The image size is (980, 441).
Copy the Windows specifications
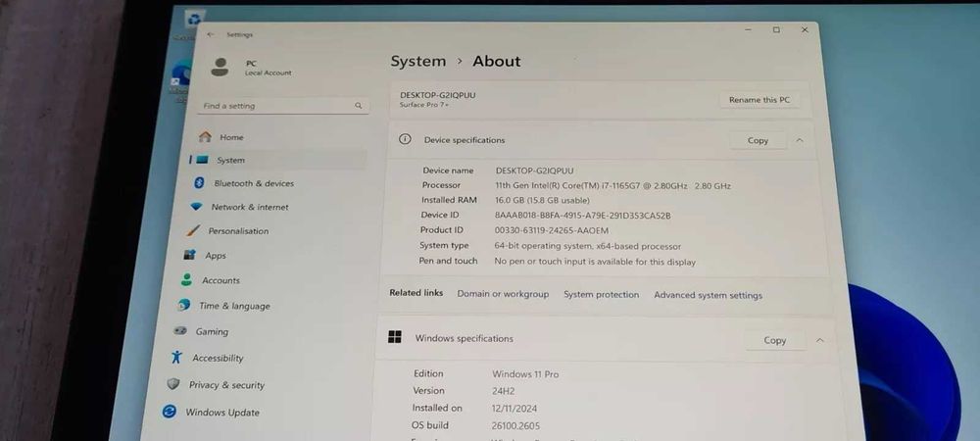pyautogui.click(x=775, y=340)
